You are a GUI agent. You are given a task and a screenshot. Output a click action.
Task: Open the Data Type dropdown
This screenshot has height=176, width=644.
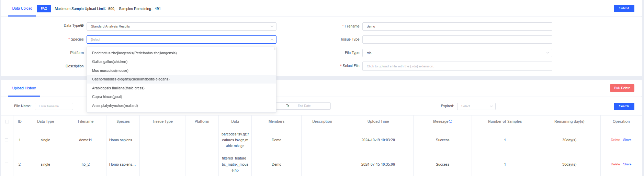(181, 26)
